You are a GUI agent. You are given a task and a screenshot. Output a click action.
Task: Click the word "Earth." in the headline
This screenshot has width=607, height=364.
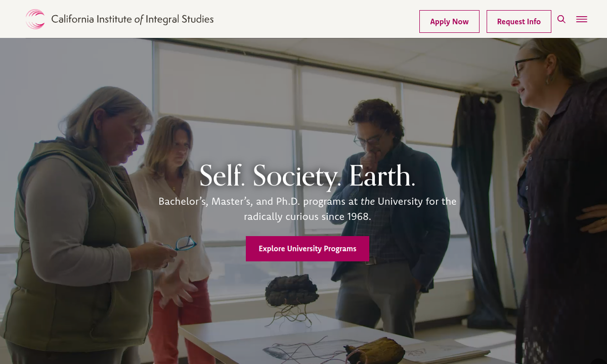point(382,175)
